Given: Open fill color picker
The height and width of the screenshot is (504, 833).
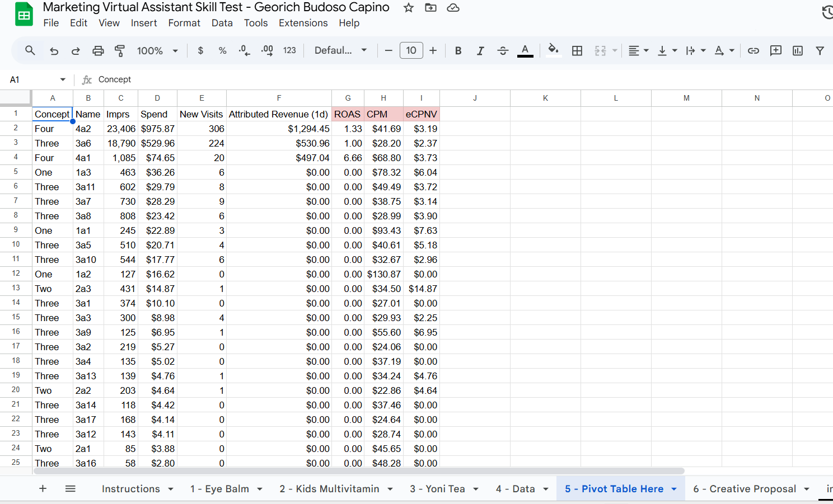Looking at the screenshot, I should pos(554,50).
